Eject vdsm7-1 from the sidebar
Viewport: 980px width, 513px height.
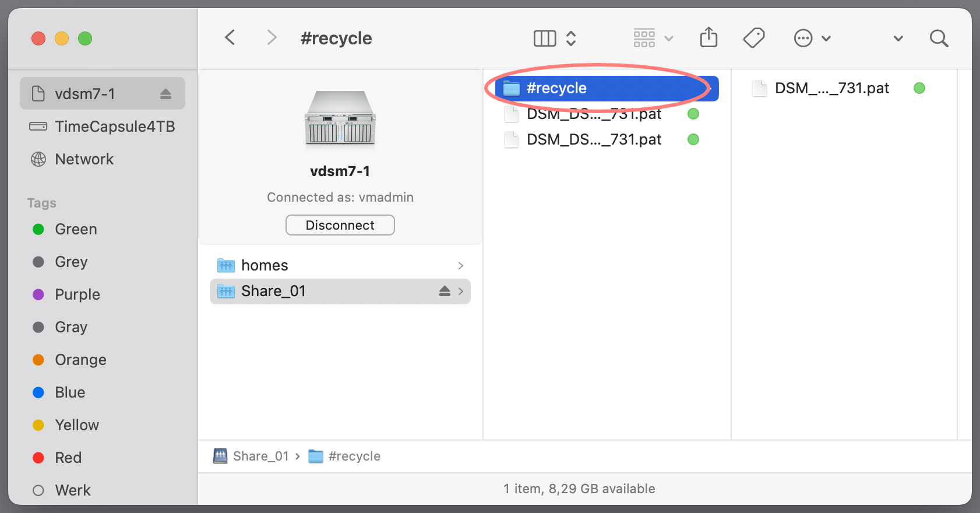tap(165, 94)
